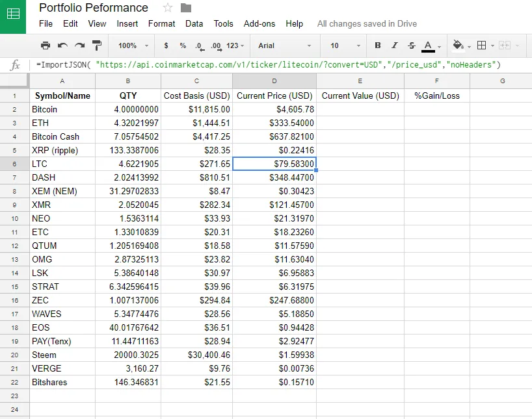Viewport: 532px width, 419px height.
Task: Format as percent with % icon
Action: point(183,45)
